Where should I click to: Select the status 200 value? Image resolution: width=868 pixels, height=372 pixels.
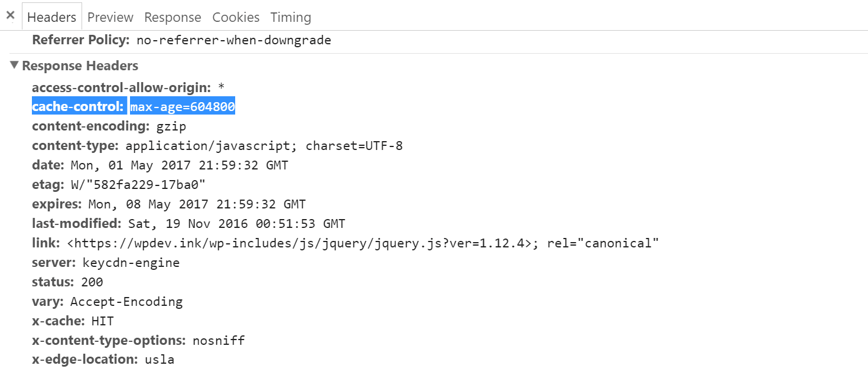click(94, 282)
